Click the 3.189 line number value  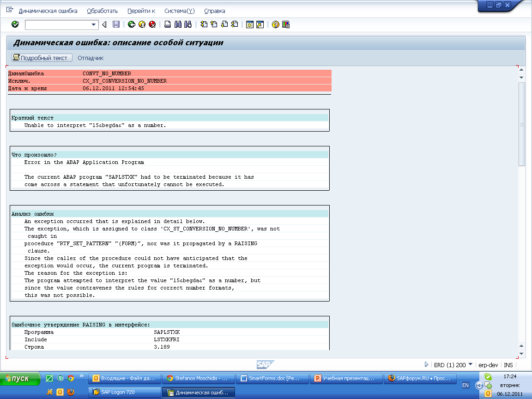tap(162, 347)
